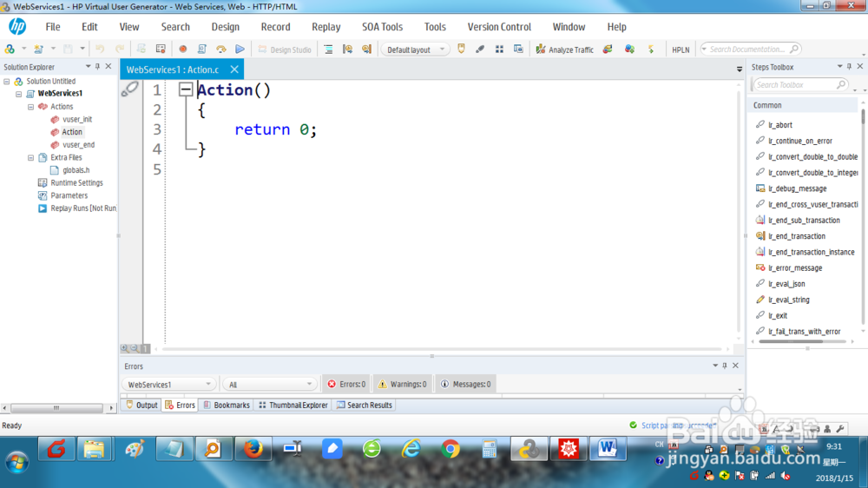Close the WebServices1 : Action.c tab
The height and width of the screenshot is (488, 868).
tap(234, 69)
